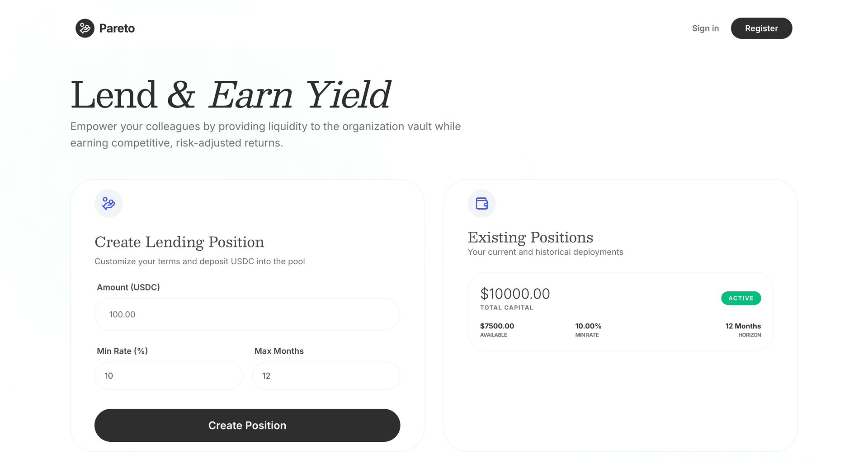Screen dimensions: 868x463
Task: Click the Amount (USDC) input showing 100.00
Action: pyautogui.click(x=247, y=314)
